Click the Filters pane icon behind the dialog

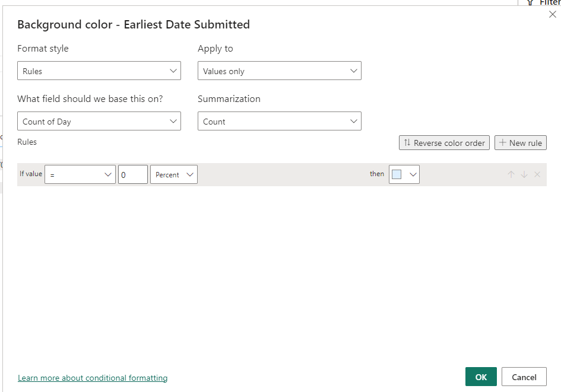pyautogui.click(x=531, y=3)
